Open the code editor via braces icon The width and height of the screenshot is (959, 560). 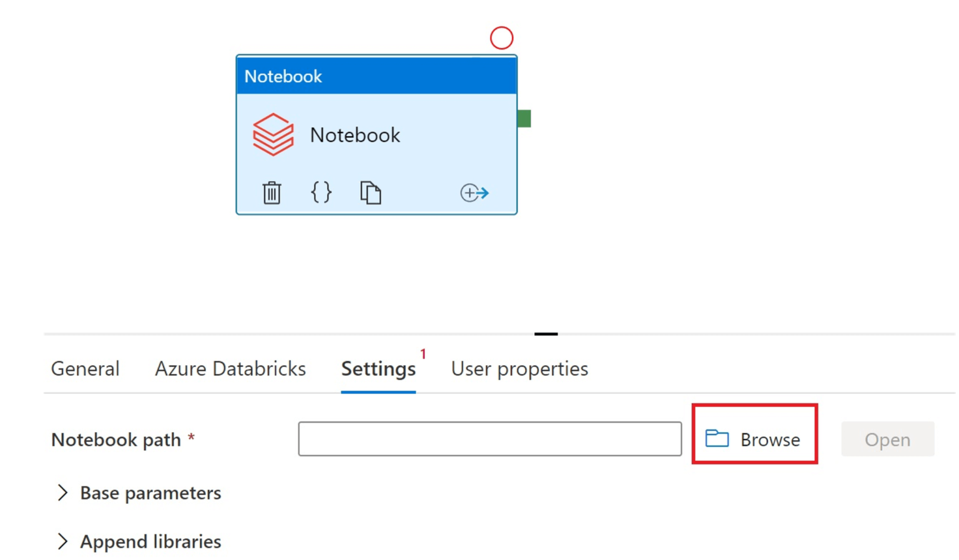[x=320, y=193]
